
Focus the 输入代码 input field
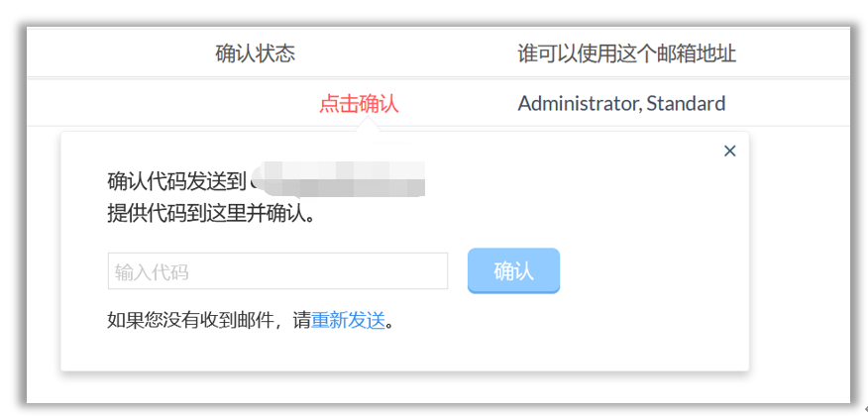coord(277,271)
